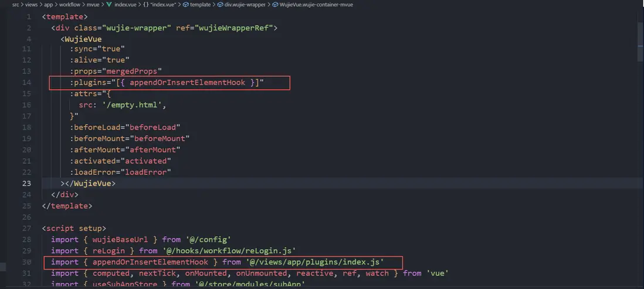
Task: Open the template symbol breadcrumb
Action: pos(201,5)
